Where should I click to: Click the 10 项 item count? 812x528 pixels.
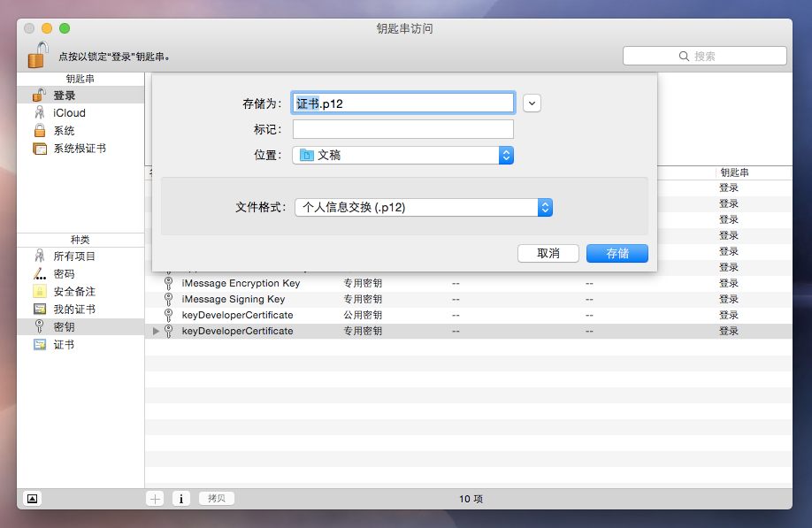point(471,499)
